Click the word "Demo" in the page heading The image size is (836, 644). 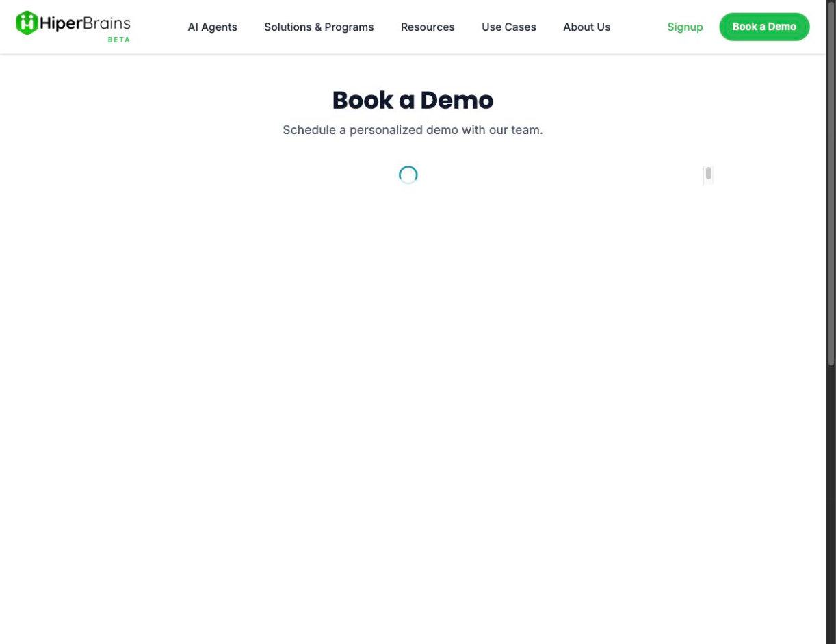click(456, 100)
